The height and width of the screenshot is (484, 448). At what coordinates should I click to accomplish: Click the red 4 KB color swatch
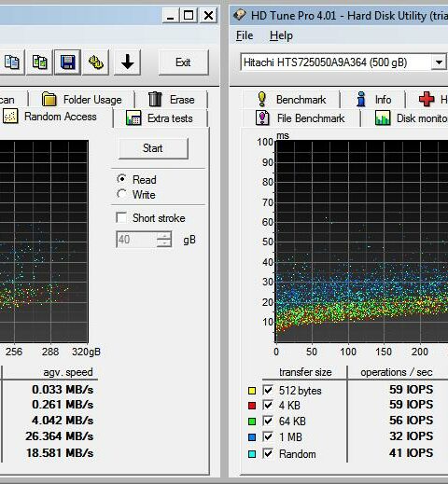coord(252,406)
